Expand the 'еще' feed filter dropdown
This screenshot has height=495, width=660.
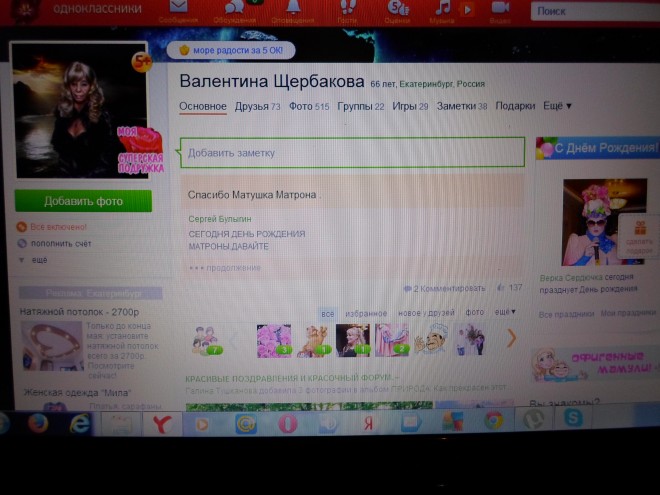coord(505,312)
